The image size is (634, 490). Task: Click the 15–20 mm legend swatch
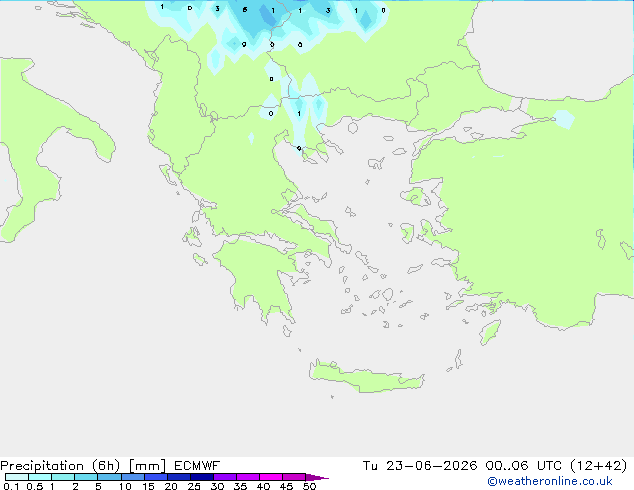(155, 477)
